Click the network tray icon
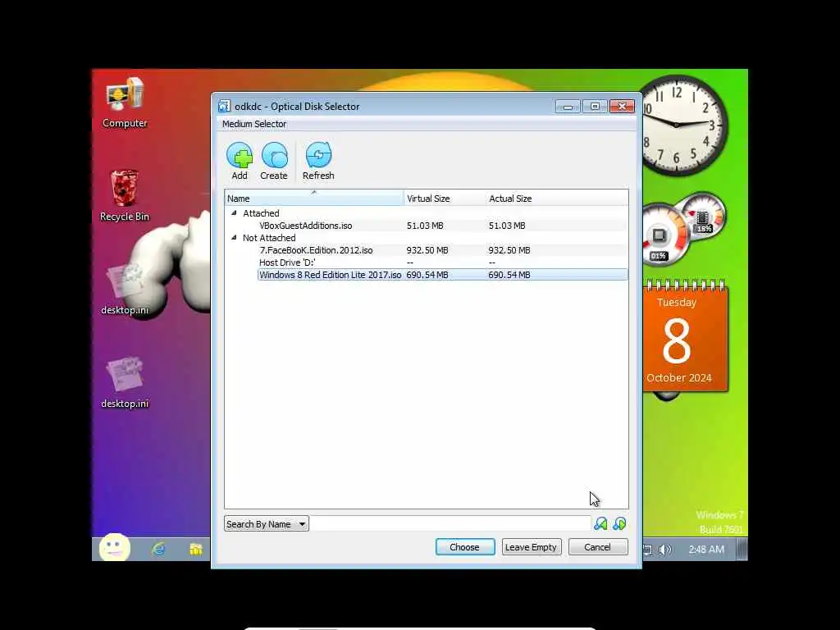 [x=647, y=550]
